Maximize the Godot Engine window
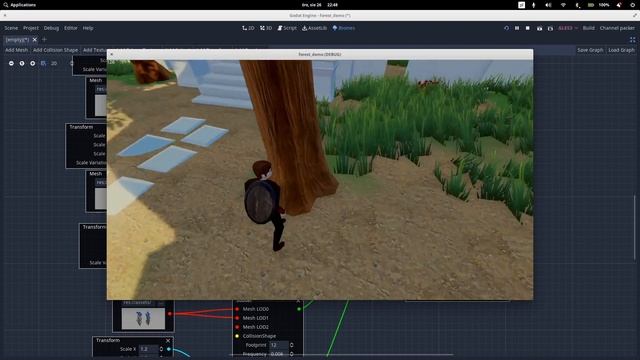Screen dimensions: 640x360 tap(635, 15)
